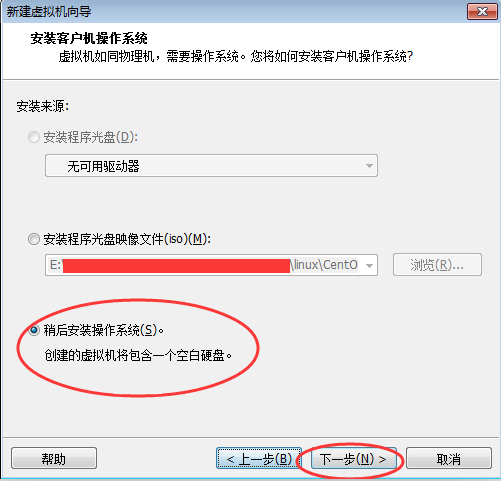Select the 安装程序光盘(D) radio button
This screenshot has height=481, width=501.
pos(34,137)
